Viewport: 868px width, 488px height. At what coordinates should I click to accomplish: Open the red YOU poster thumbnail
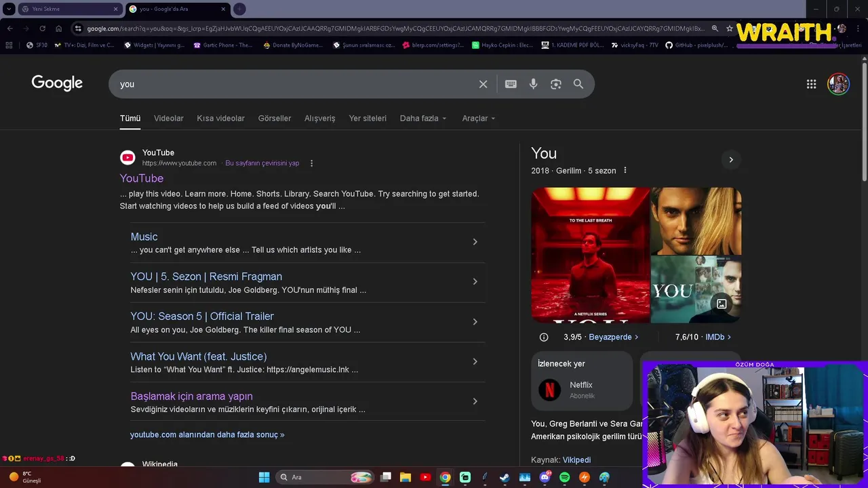tap(590, 255)
